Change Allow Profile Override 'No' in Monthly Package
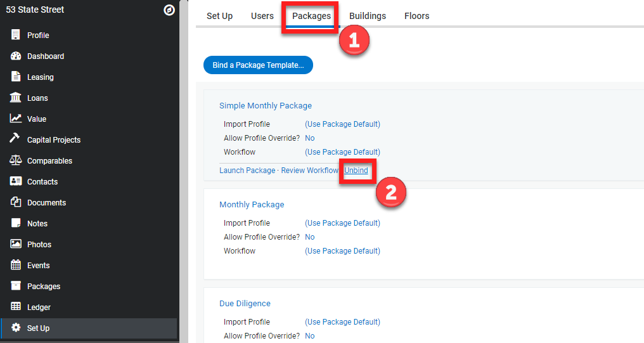The height and width of the screenshot is (343, 644). point(310,237)
